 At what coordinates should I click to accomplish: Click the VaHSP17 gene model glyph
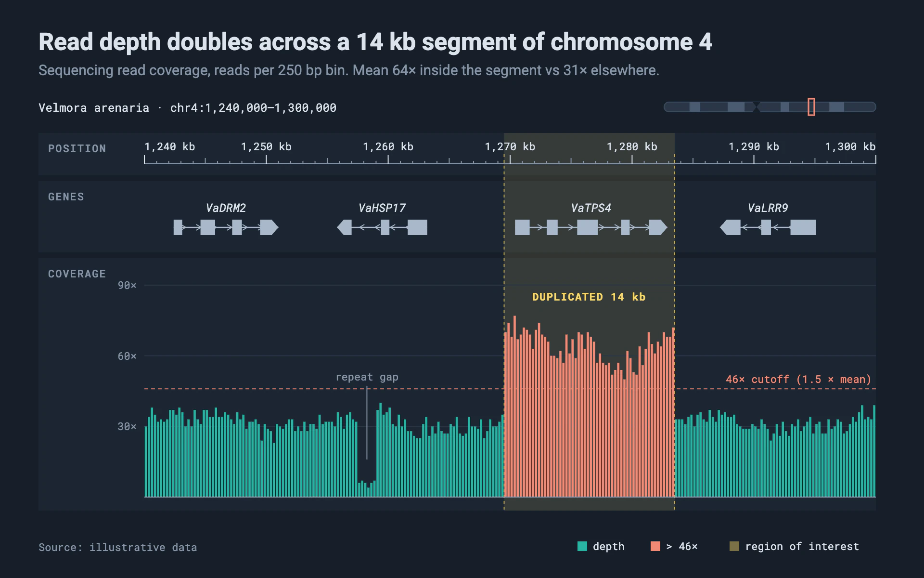pos(382,227)
